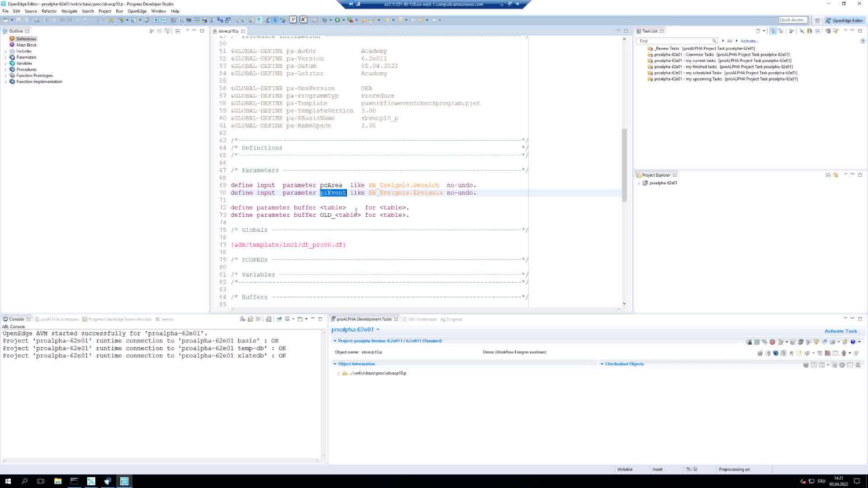Select Definitions in the Outline tree
Viewport: 868px width, 488px height.
pyautogui.click(x=26, y=39)
